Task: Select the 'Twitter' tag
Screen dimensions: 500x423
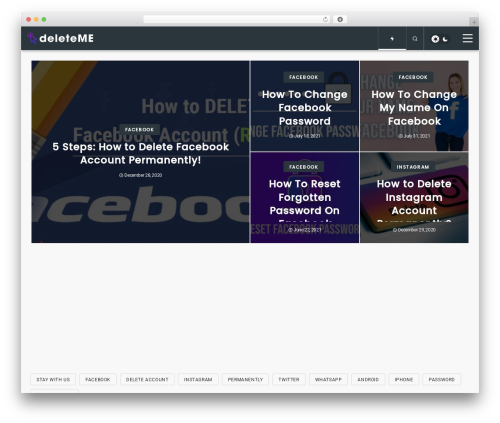Action: [x=289, y=379]
